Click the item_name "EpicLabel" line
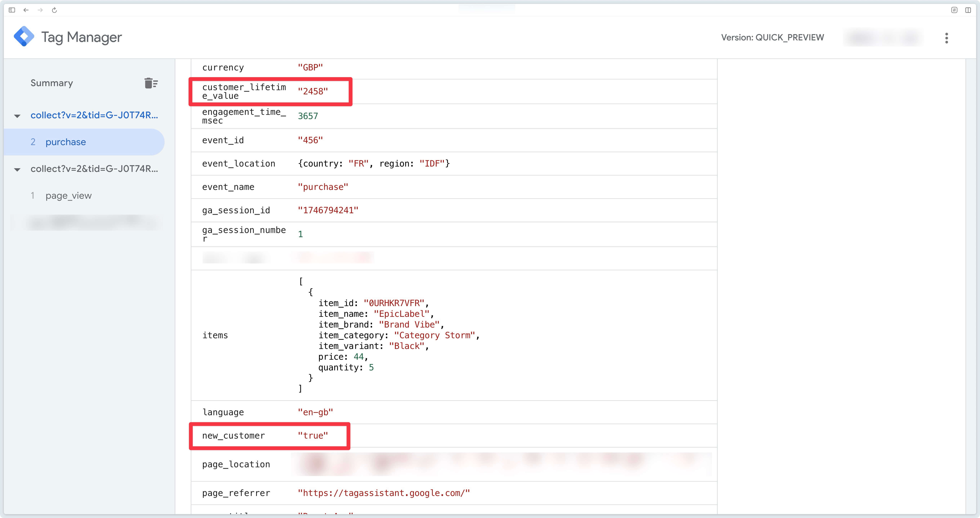This screenshot has width=980, height=518. [x=376, y=314]
